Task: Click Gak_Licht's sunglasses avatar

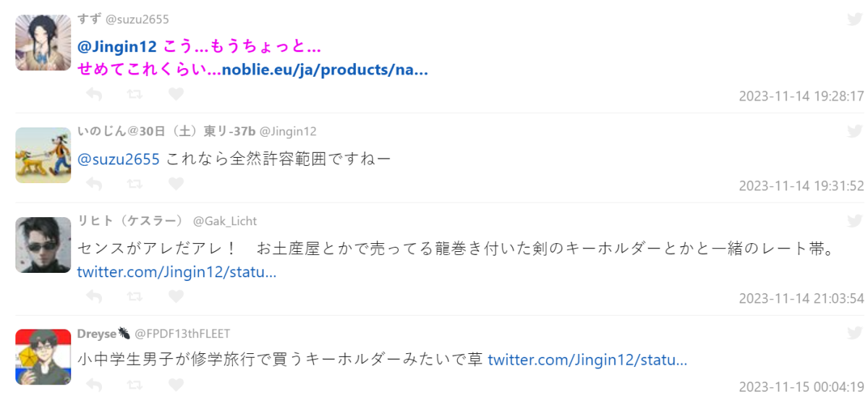Action: pyautogui.click(x=43, y=245)
